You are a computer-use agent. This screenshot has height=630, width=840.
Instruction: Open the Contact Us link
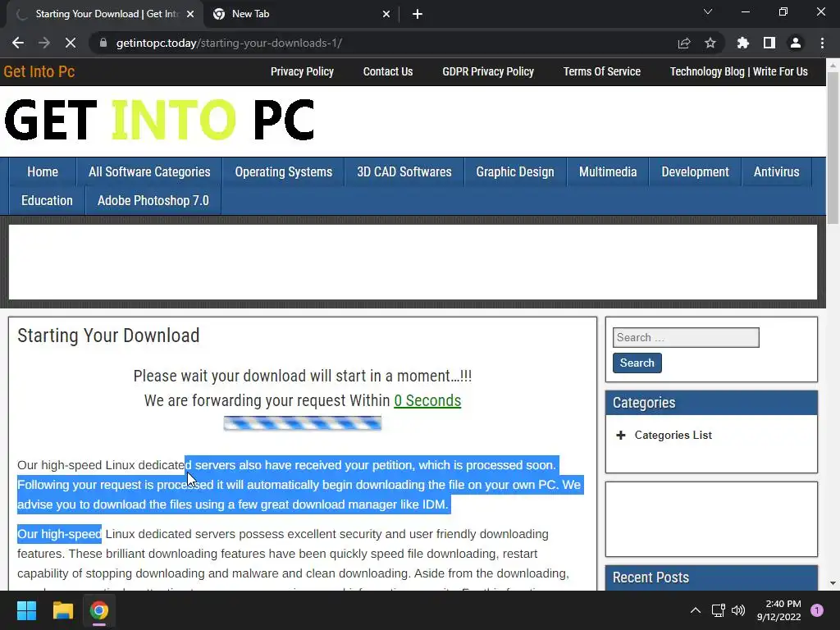click(388, 71)
